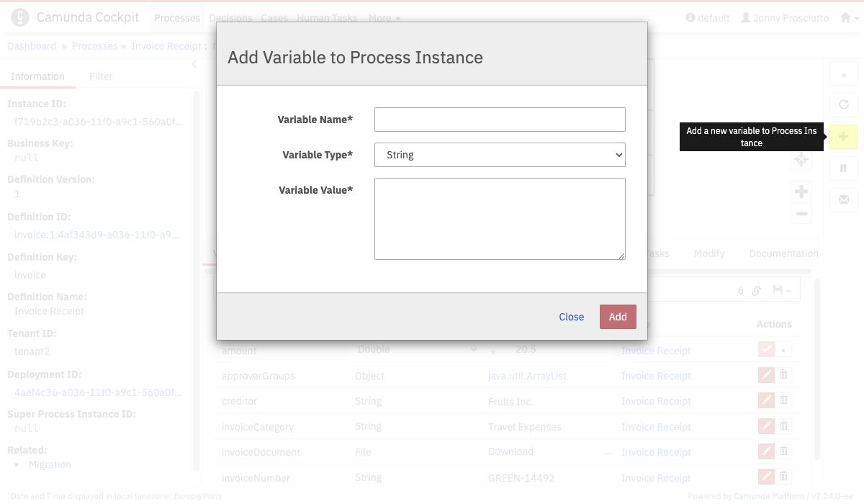Switch to the Filter tab
Screen dimensions: 864x504
point(101,76)
